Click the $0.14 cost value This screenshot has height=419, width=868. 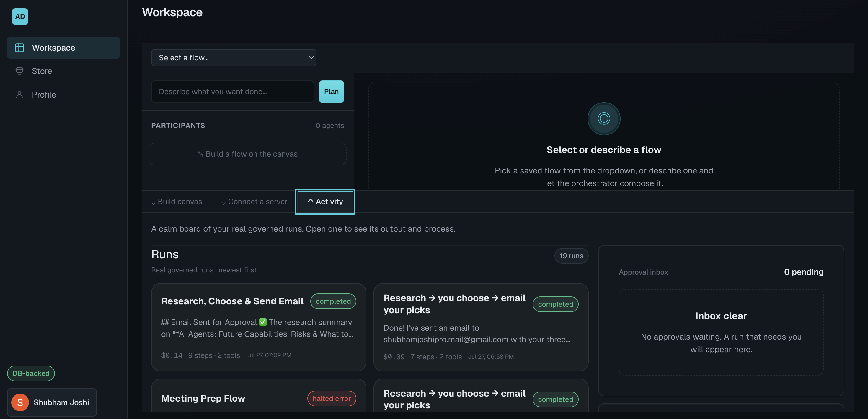(x=172, y=355)
